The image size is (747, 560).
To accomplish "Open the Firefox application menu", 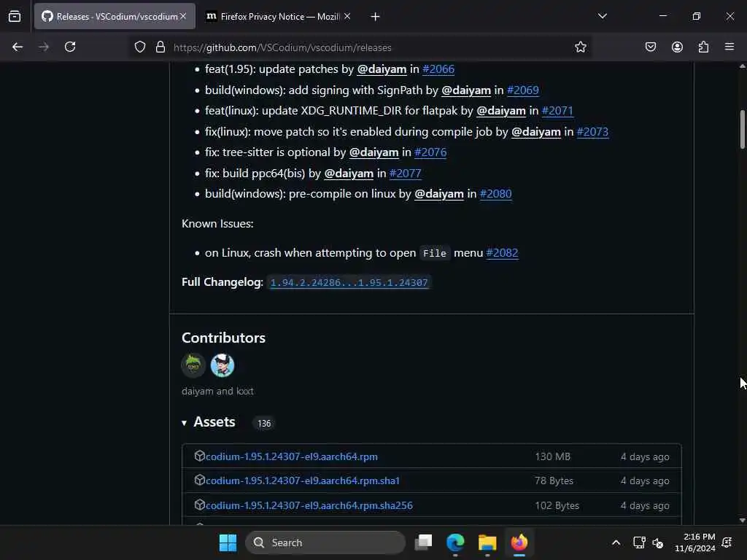I will (729, 47).
